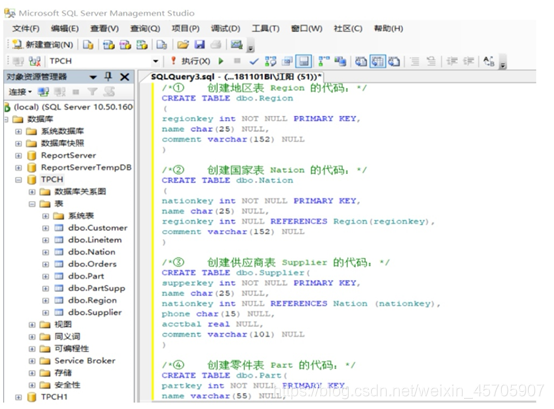The width and height of the screenshot is (554, 409).
Task: Collapse the TPCH database node
Action: tap(18, 180)
